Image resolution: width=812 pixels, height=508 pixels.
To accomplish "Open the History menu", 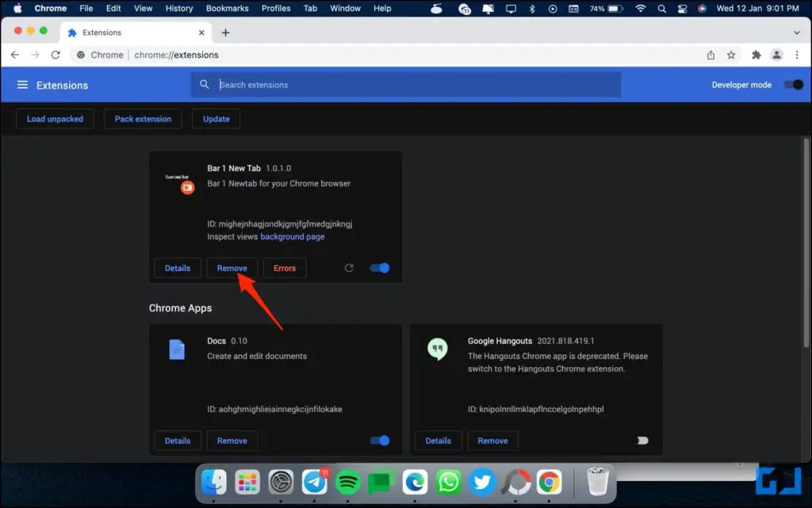I will point(179,8).
